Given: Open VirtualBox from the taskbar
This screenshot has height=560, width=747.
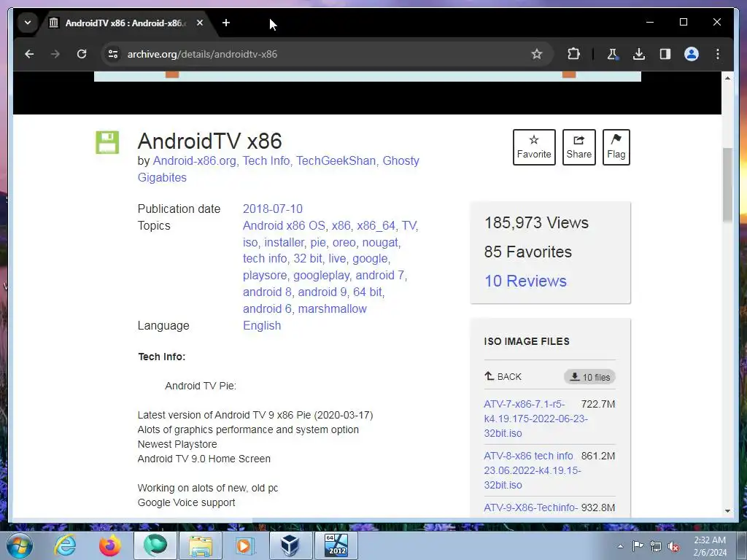Looking at the screenshot, I should pos(290,545).
